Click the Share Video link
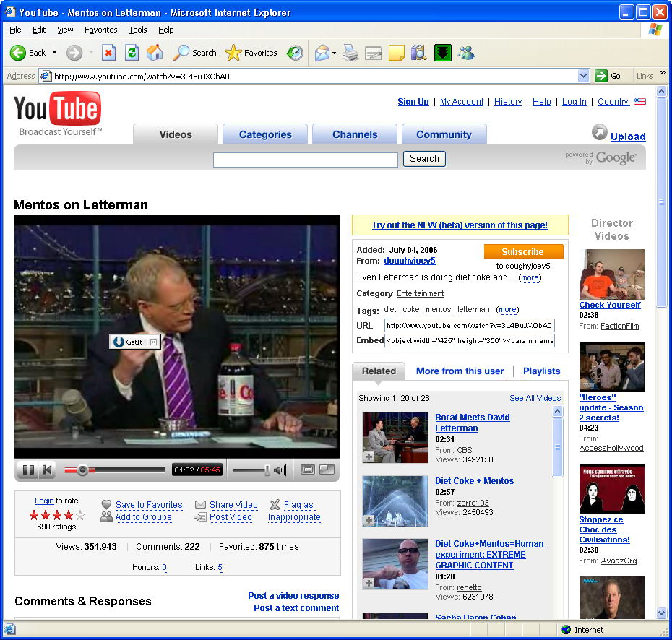 tap(233, 505)
